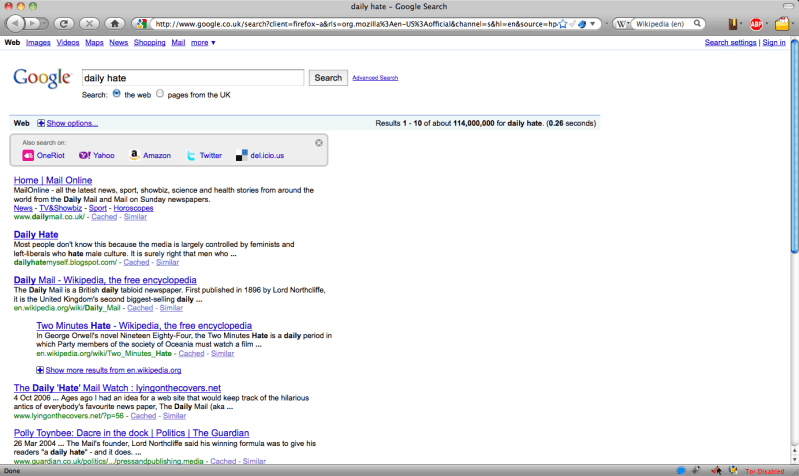Click the Stop loading button

pyautogui.click(x=89, y=23)
